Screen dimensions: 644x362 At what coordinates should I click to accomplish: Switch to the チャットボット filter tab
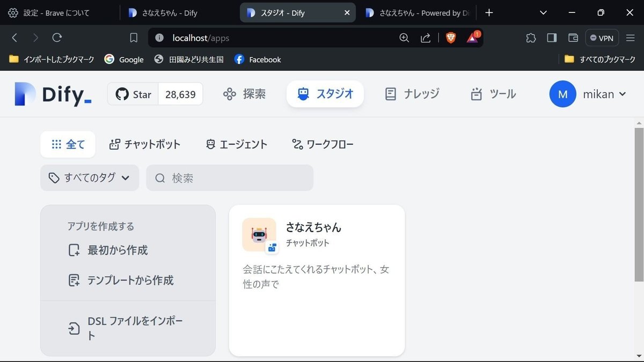coord(144,144)
